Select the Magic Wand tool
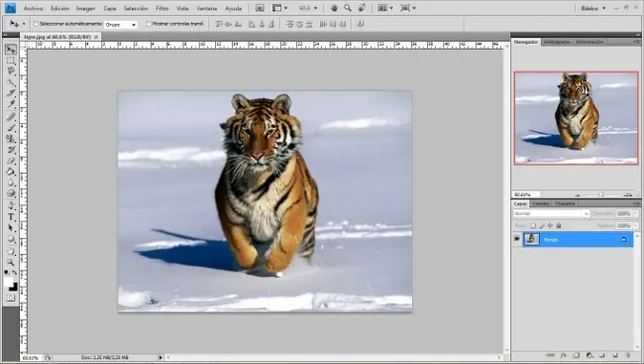Viewport: 644px width, 364px height. [11, 82]
